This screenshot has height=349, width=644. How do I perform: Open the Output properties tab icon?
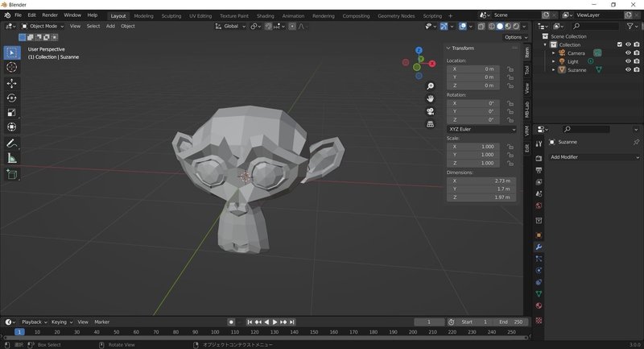click(539, 170)
